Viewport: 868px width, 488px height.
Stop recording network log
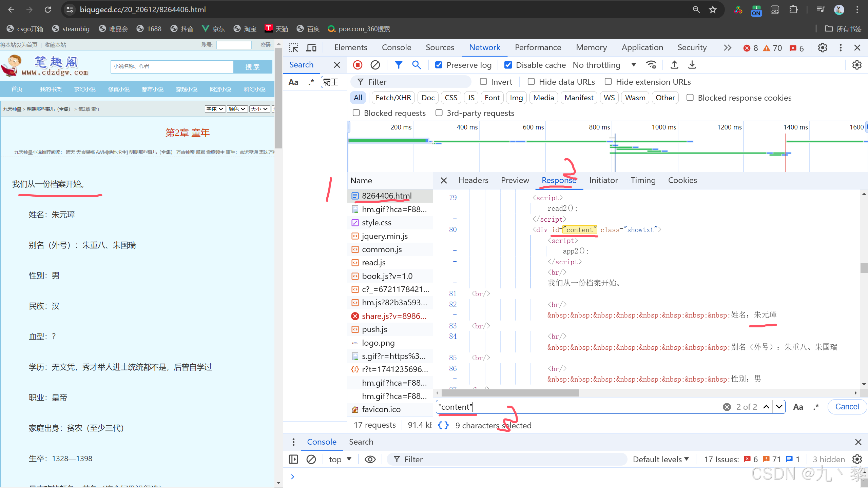pyautogui.click(x=358, y=65)
